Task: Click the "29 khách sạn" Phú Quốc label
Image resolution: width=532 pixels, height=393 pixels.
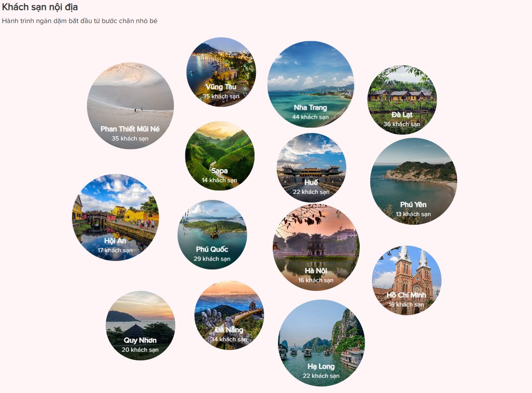Action: pyautogui.click(x=212, y=259)
